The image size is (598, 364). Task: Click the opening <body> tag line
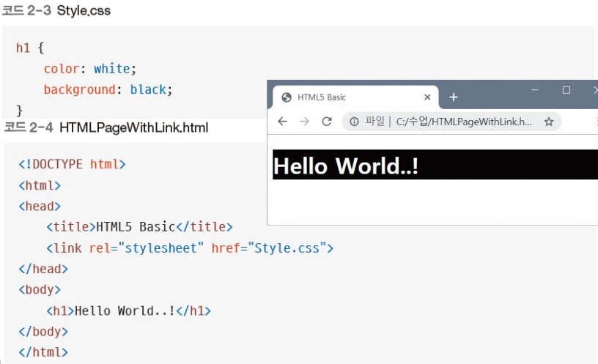pos(40,290)
